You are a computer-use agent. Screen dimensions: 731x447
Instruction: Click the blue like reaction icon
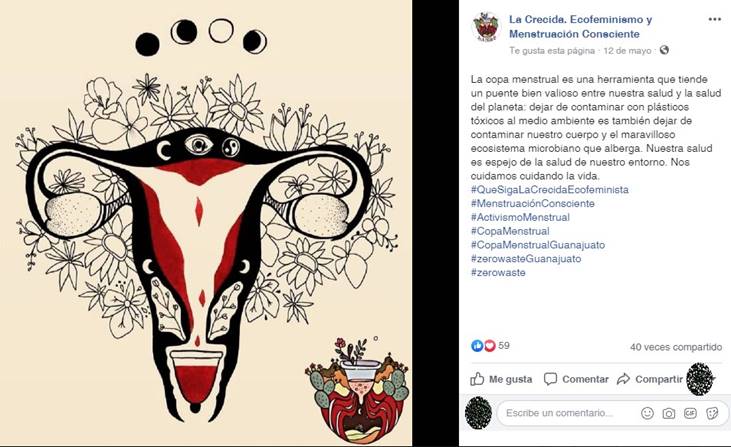(477, 345)
